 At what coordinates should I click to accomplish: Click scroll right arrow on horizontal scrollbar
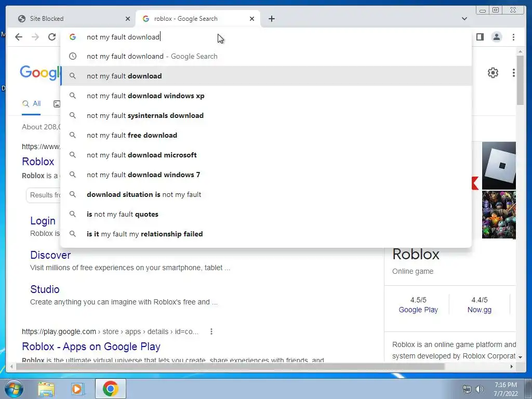(x=512, y=366)
